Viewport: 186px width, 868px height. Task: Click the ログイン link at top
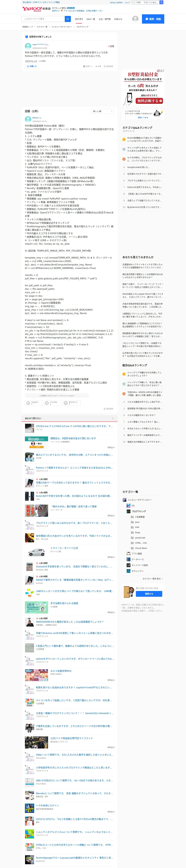pos(56,11)
